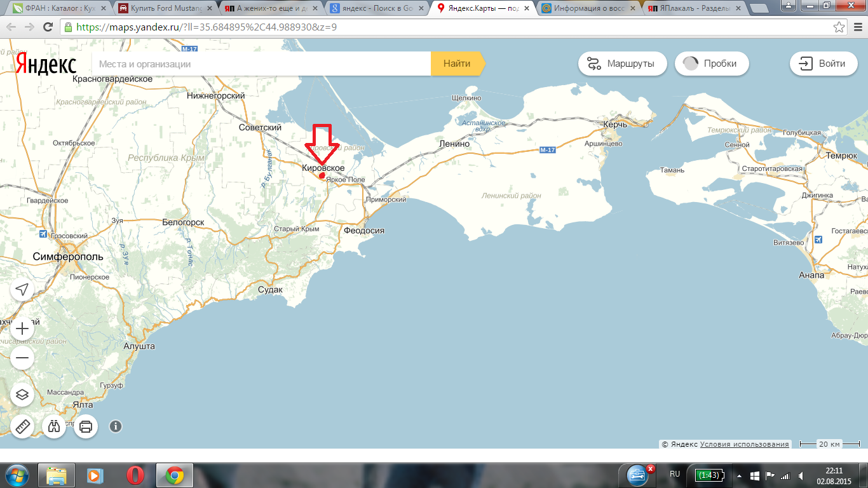Toggle the RU keyboard language indicator
This screenshot has width=868, height=488.
tap(674, 474)
